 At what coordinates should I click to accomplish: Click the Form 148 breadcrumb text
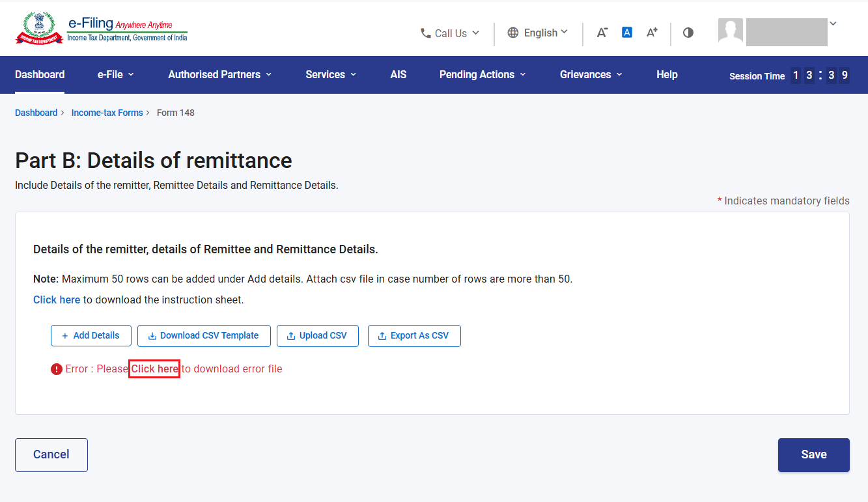tap(176, 113)
